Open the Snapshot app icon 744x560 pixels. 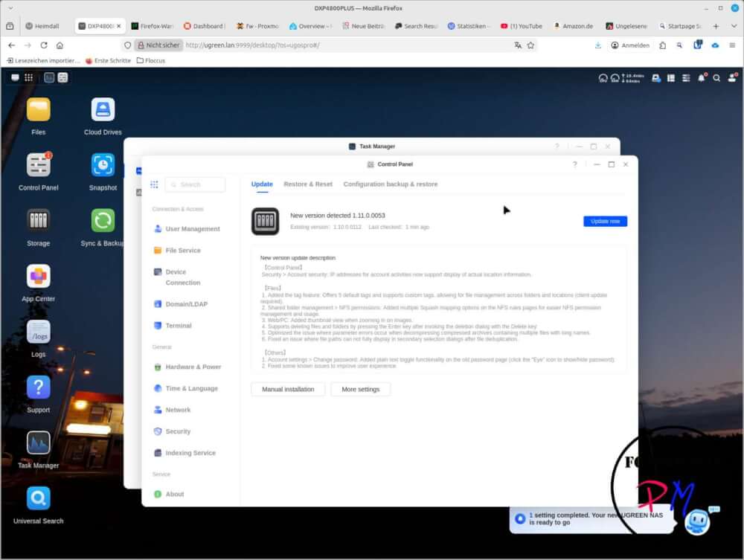pyautogui.click(x=103, y=165)
